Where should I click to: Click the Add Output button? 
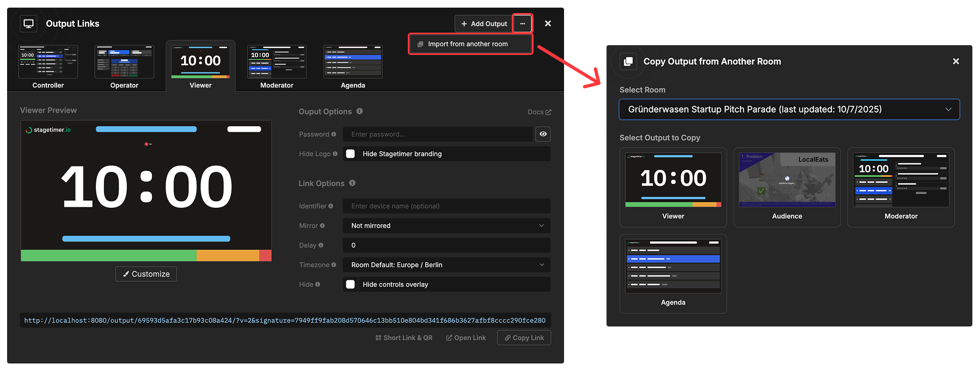point(483,23)
